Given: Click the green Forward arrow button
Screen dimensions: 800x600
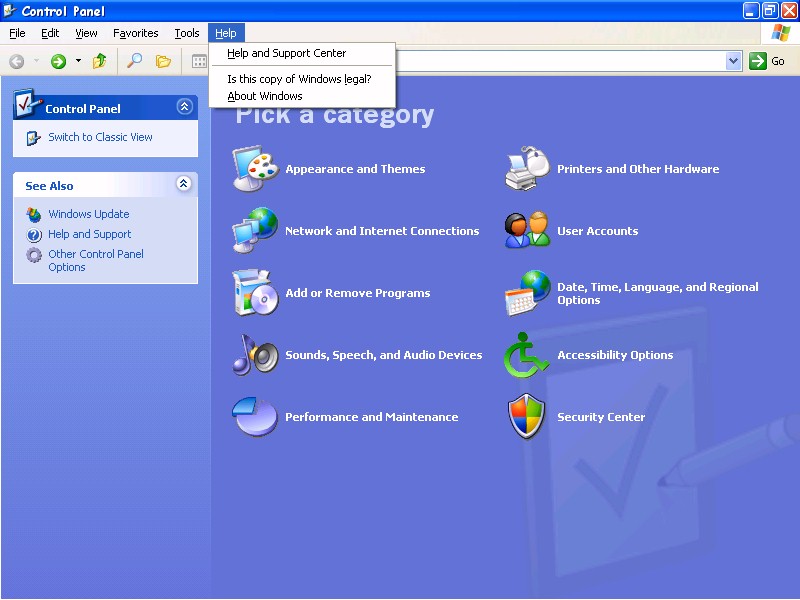Looking at the screenshot, I should [58, 62].
